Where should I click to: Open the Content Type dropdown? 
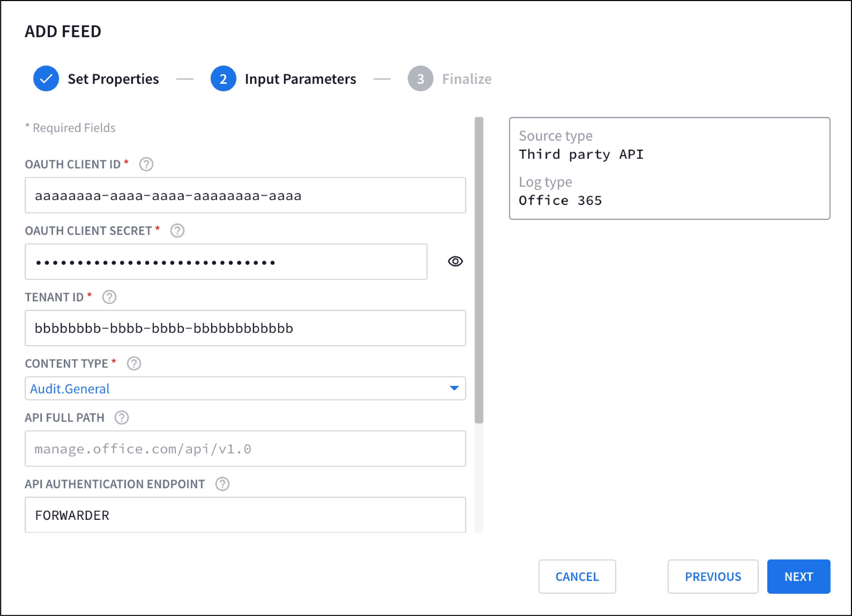245,388
